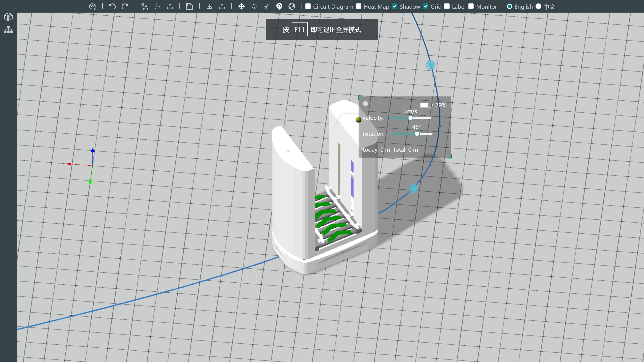Open the hierarchy tree sidebar icon
This screenshot has height=362, width=644.
8,29
